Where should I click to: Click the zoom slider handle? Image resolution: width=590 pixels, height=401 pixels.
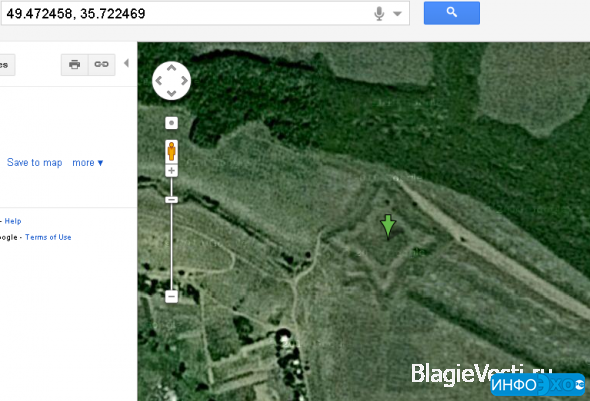(172, 200)
